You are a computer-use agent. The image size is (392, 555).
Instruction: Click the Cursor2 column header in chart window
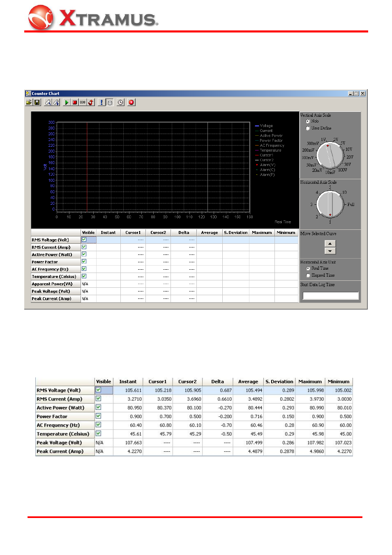158,233
